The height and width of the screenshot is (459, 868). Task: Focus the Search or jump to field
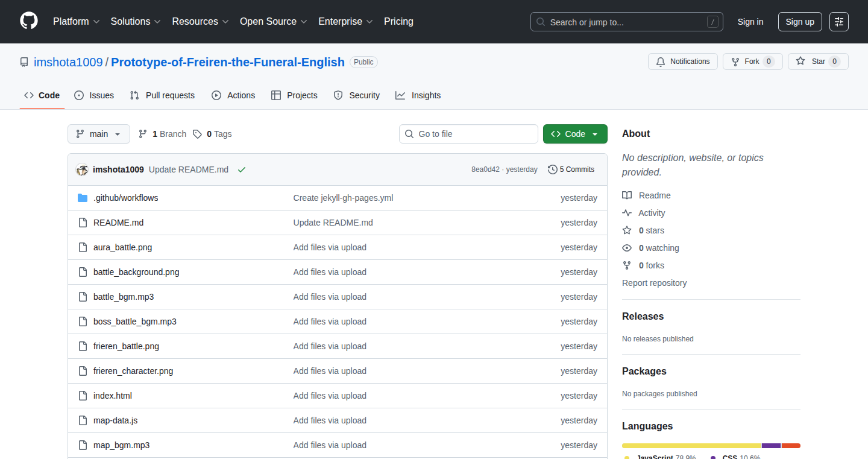click(627, 22)
